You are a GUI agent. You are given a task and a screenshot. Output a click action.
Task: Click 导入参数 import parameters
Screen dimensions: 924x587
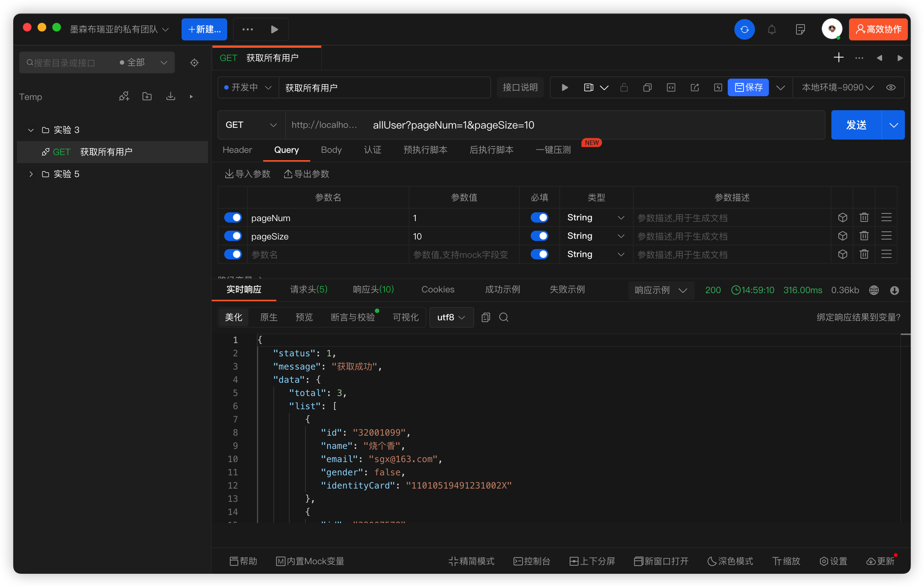pos(247,174)
